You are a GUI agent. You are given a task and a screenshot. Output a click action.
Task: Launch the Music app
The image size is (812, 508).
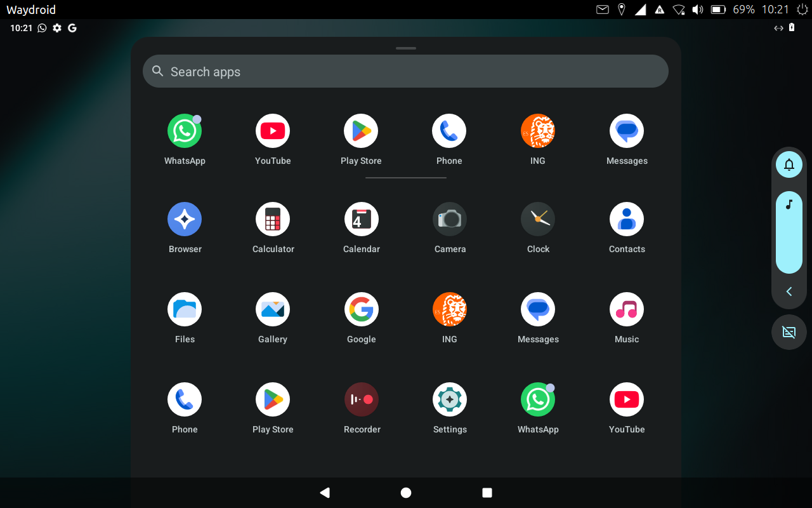tap(627, 310)
